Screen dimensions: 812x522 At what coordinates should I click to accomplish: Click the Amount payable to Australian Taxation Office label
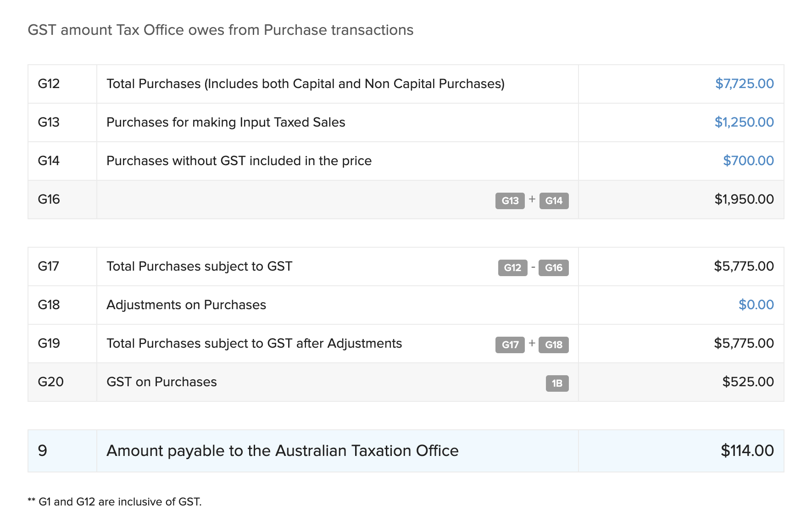coord(282,450)
